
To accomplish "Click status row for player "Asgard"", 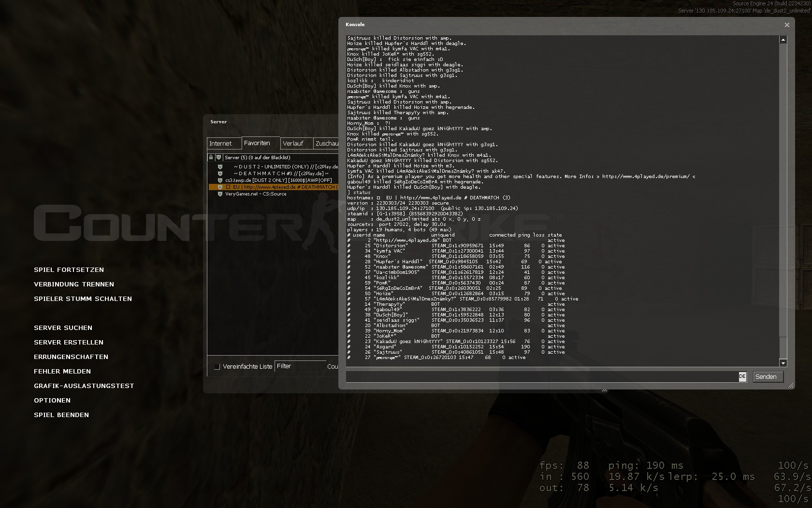I will 456,346.
